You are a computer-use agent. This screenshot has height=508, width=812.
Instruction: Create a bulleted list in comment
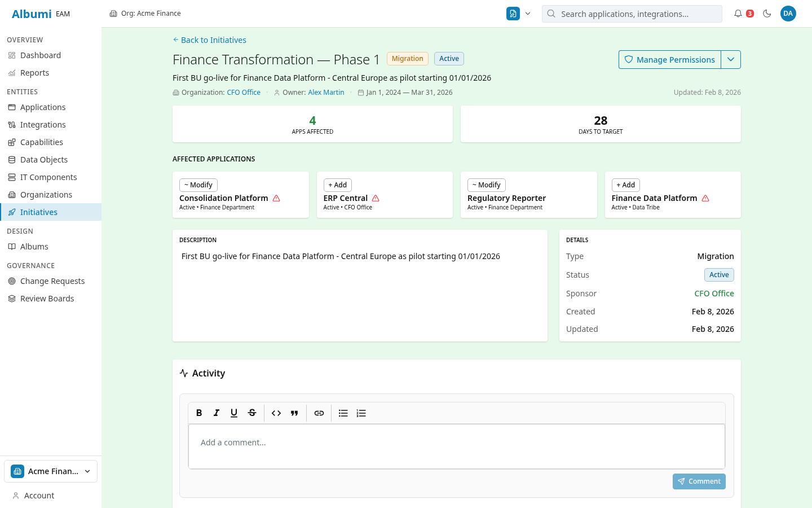click(343, 413)
